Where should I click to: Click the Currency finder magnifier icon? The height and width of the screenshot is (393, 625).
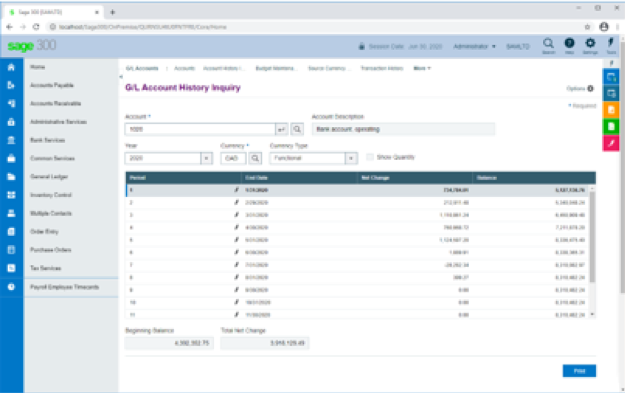pyautogui.click(x=255, y=158)
